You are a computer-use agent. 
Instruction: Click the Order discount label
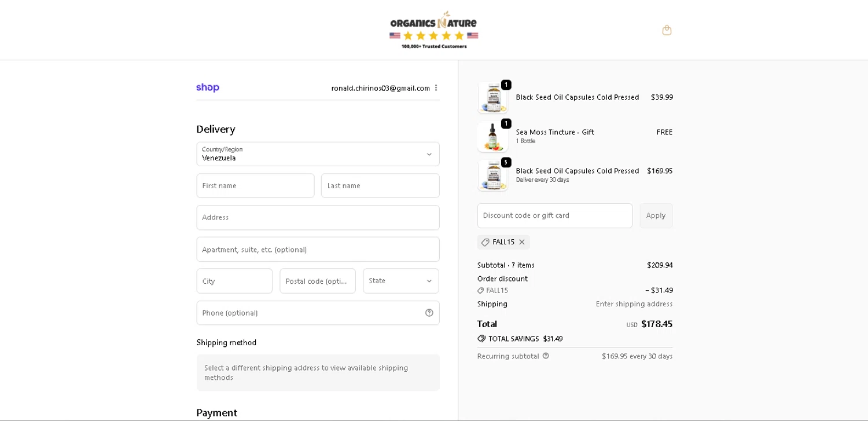[502, 279]
